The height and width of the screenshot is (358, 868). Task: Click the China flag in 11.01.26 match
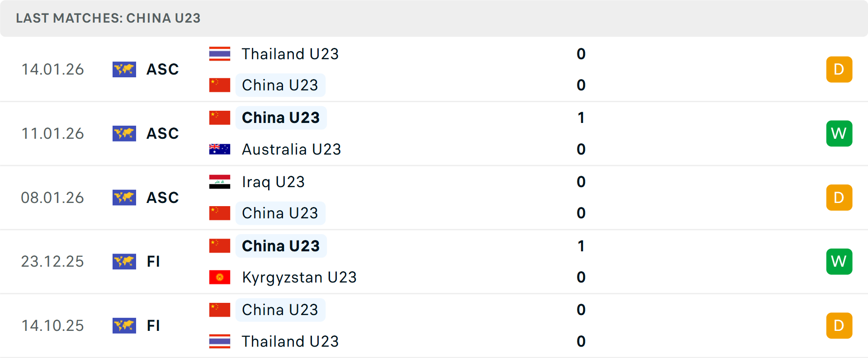pyautogui.click(x=220, y=118)
